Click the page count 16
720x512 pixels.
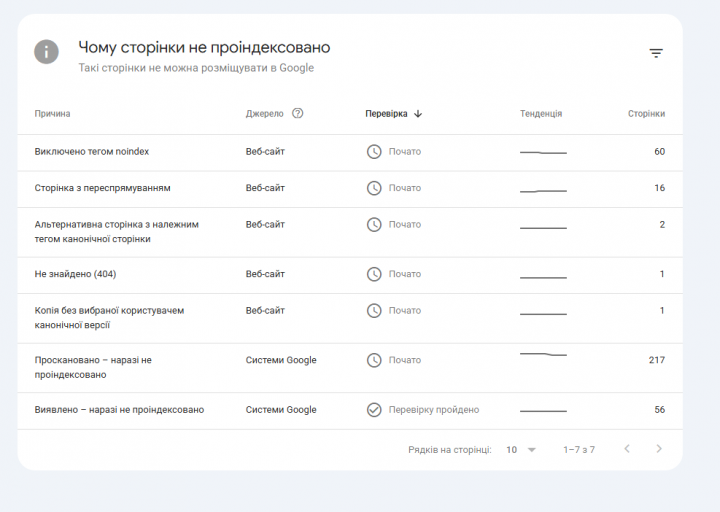(x=659, y=188)
